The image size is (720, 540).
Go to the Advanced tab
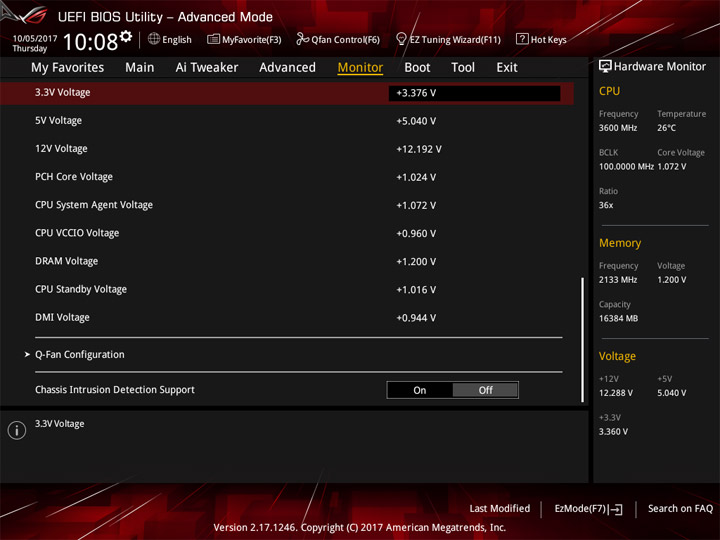(x=287, y=68)
